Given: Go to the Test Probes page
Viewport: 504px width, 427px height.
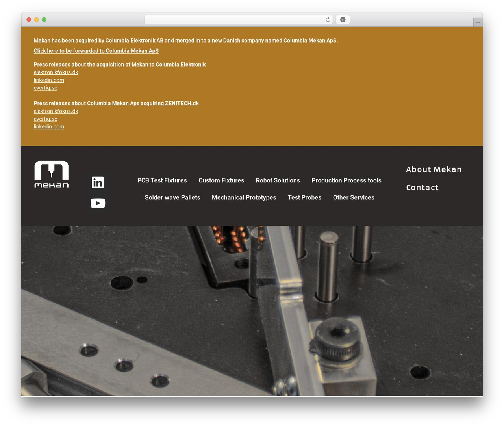Looking at the screenshot, I should 305,197.
